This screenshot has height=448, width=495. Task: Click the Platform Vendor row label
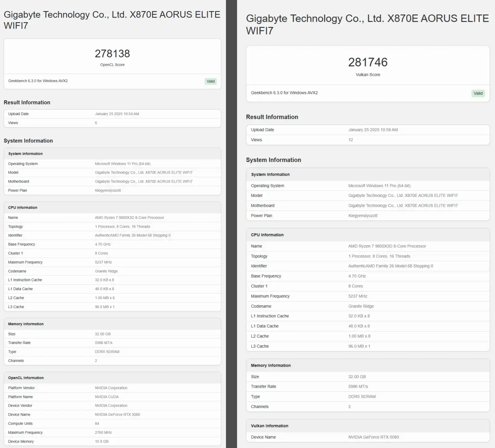tap(21, 388)
